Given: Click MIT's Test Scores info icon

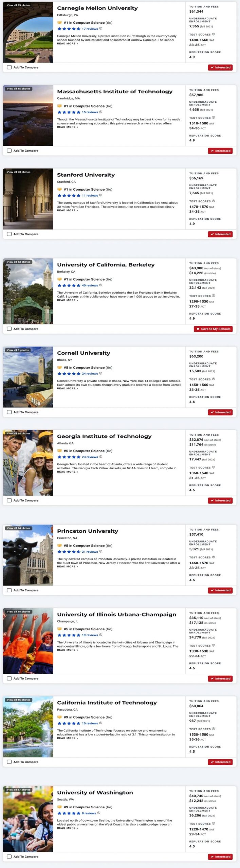Looking at the screenshot, I should [x=214, y=118].
